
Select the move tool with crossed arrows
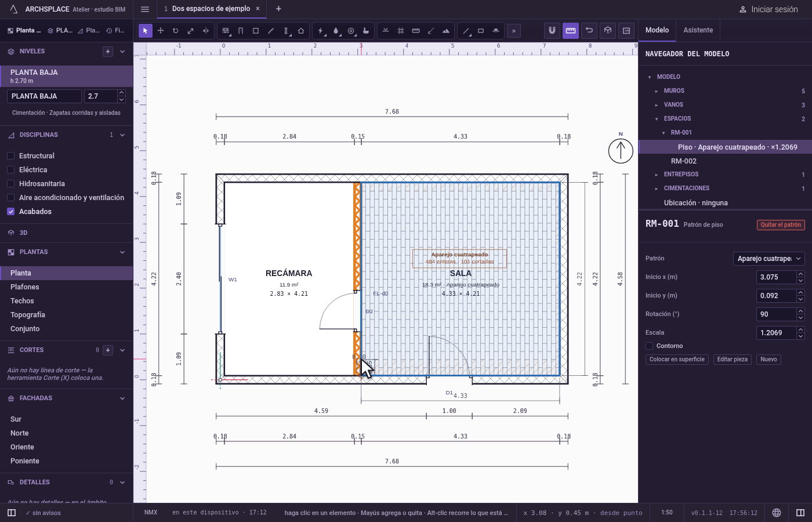161,31
